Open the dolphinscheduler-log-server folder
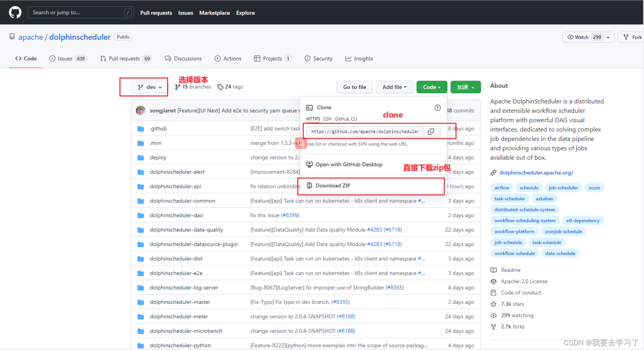The height and width of the screenshot is (350, 644). point(184,288)
